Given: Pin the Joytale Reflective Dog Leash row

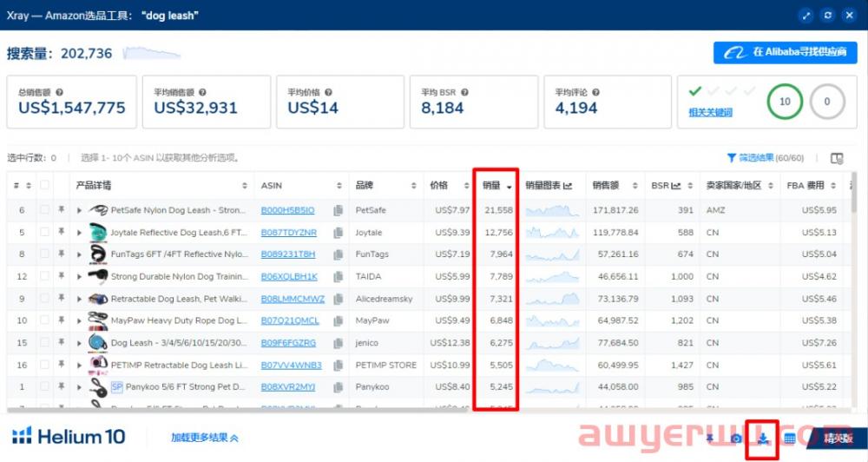Looking at the screenshot, I should [62, 232].
